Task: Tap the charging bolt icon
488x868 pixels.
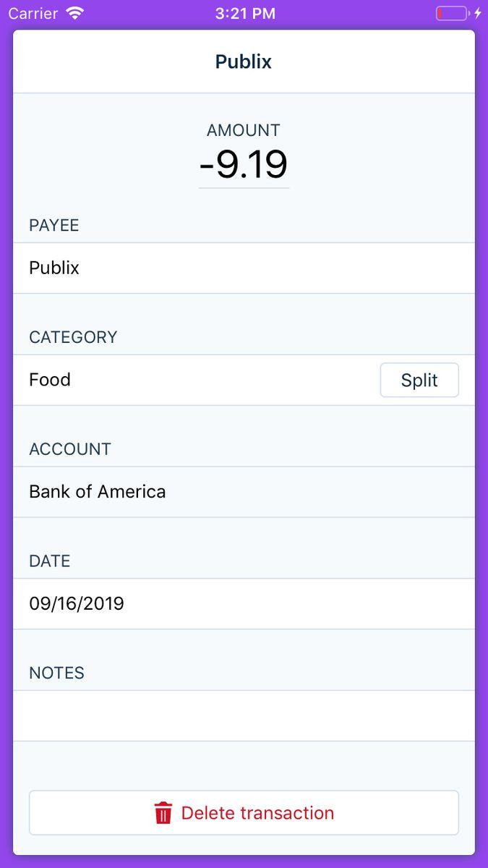Action: [478, 13]
